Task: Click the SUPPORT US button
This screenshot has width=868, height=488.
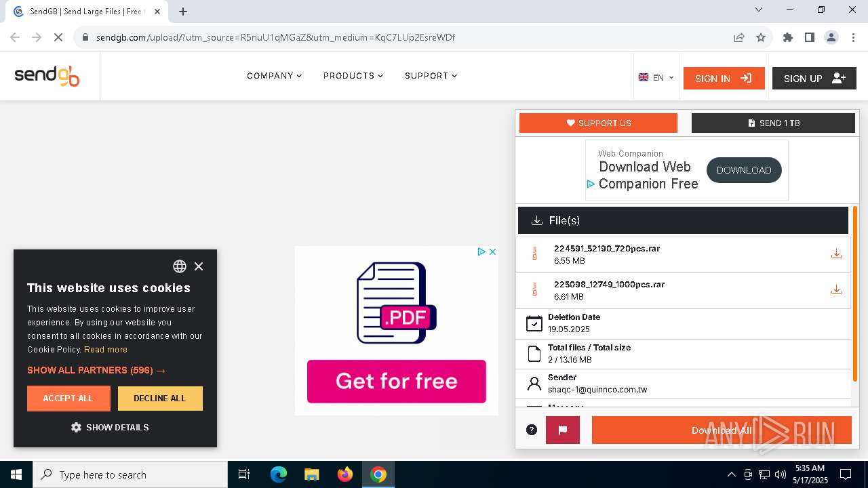Action: click(x=598, y=123)
